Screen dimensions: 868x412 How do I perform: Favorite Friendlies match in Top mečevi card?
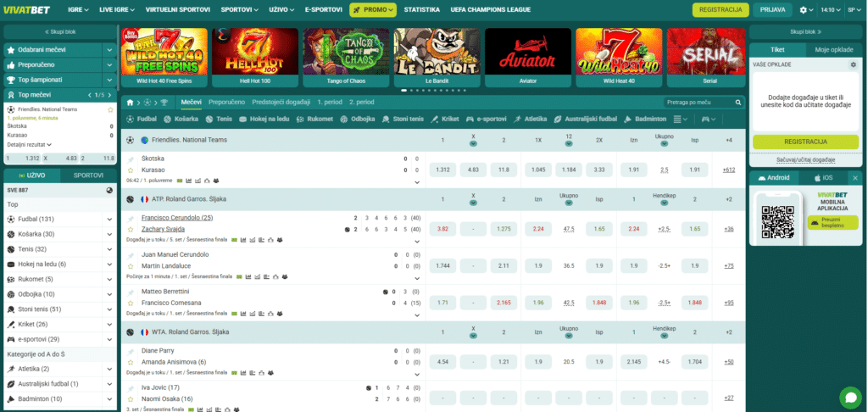click(111, 109)
